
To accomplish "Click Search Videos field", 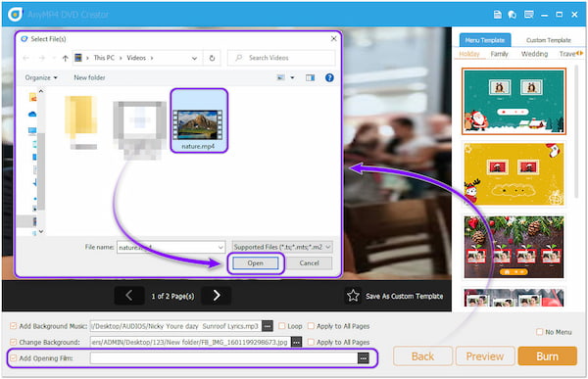I will pyautogui.click(x=281, y=58).
